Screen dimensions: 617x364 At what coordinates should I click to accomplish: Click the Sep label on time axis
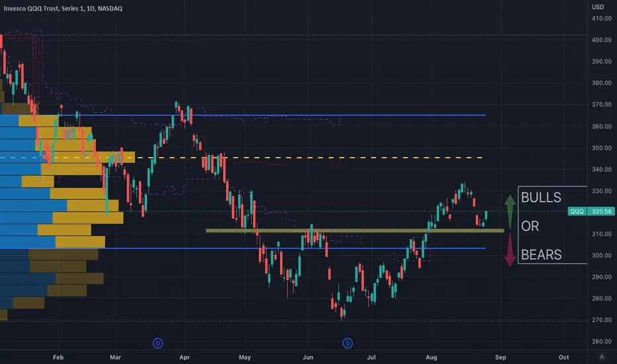[x=500, y=357]
